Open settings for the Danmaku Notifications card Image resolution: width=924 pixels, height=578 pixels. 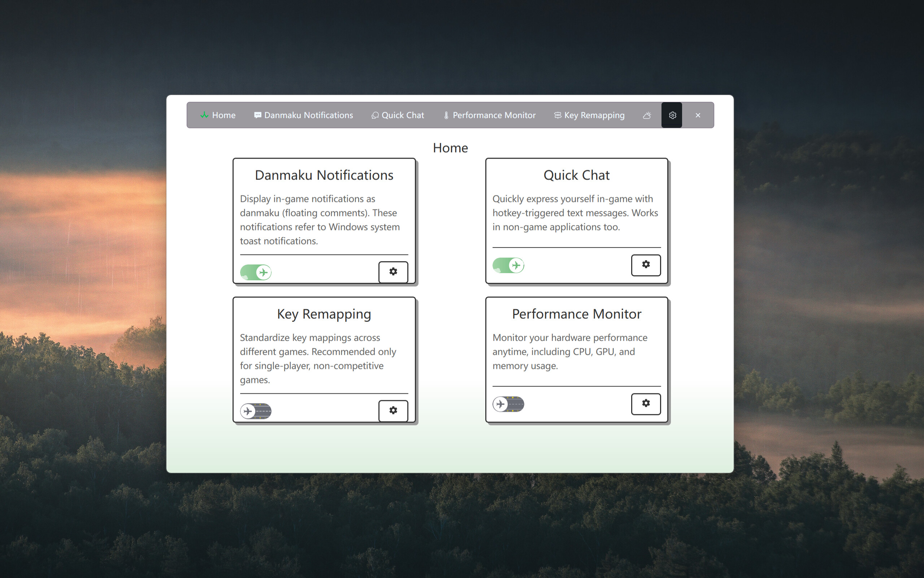coord(393,272)
